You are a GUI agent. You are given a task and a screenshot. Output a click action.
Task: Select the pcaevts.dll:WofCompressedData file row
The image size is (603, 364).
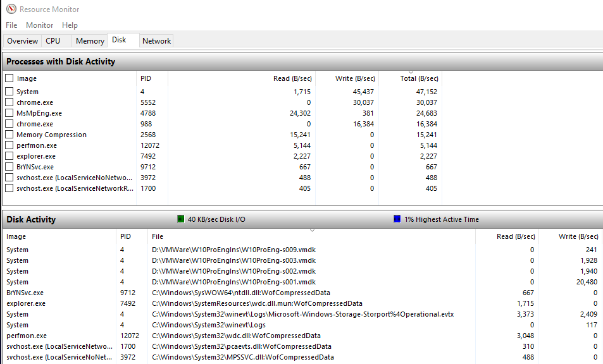(302, 346)
